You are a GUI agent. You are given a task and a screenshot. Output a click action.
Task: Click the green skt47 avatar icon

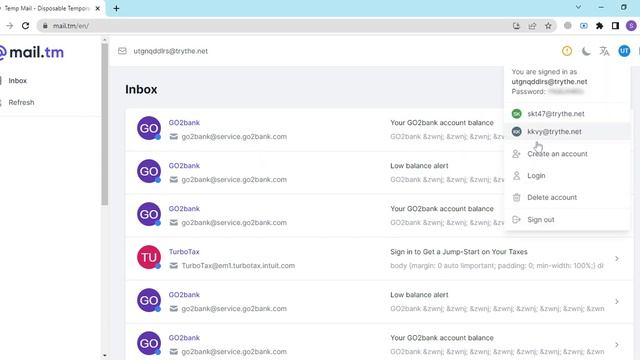coord(516,114)
